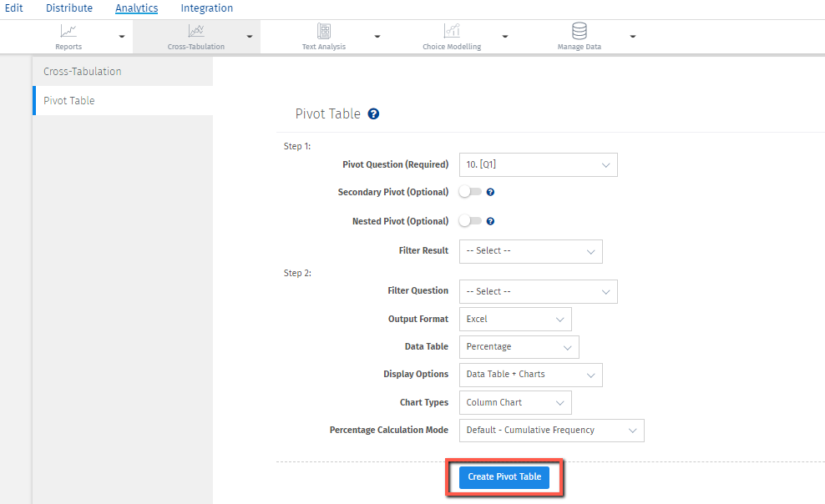This screenshot has width=825, height=504.
Task: Open the Pivot Question dropdown
Action: click(538, 165)
